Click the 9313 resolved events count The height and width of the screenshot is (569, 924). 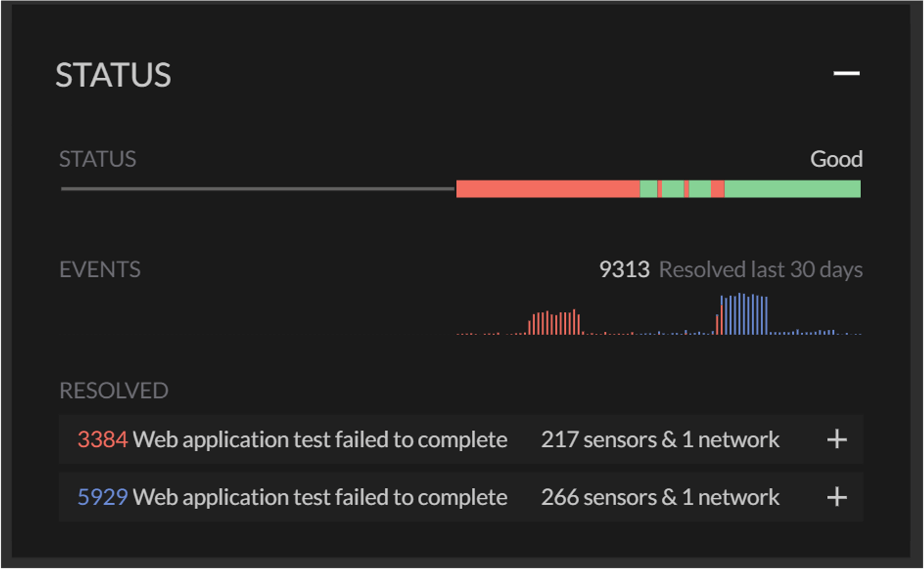click(624, 269)
